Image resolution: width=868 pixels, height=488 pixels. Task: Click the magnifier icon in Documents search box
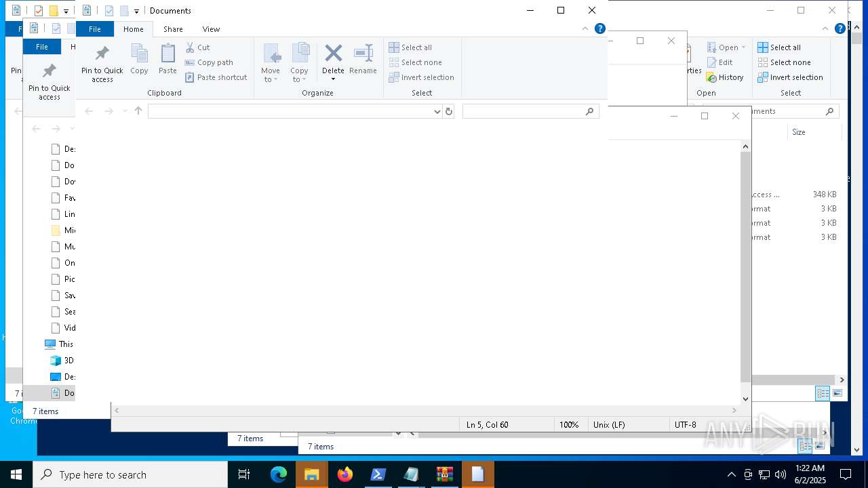click(x=589, y=111)
